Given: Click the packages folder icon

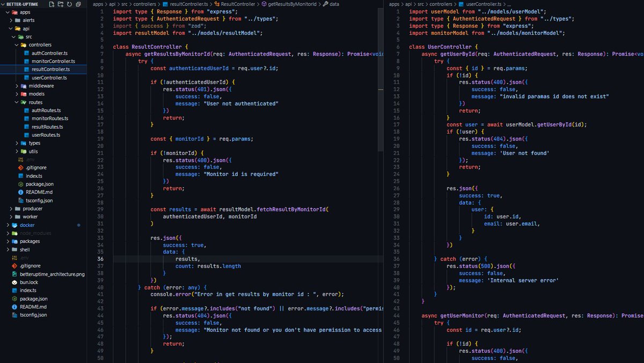Looking at the screenshot, I should pyautogui.click(x=15, y=241).
